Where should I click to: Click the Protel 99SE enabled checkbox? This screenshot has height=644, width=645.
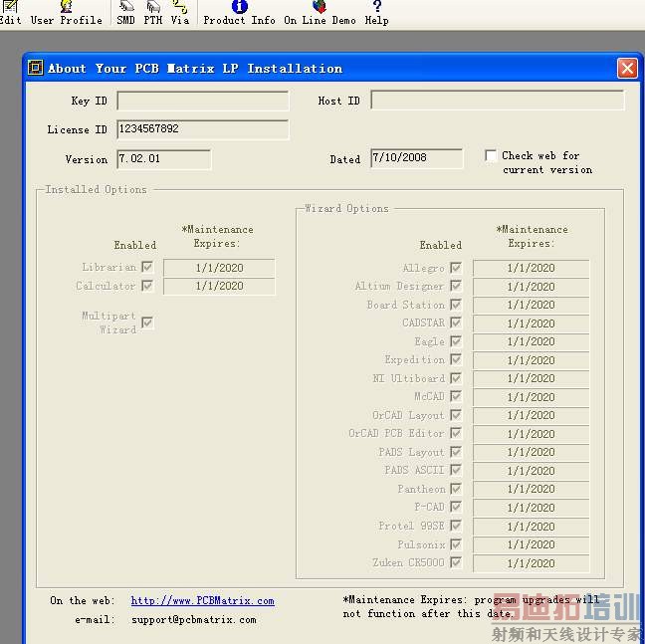[455, 526]
